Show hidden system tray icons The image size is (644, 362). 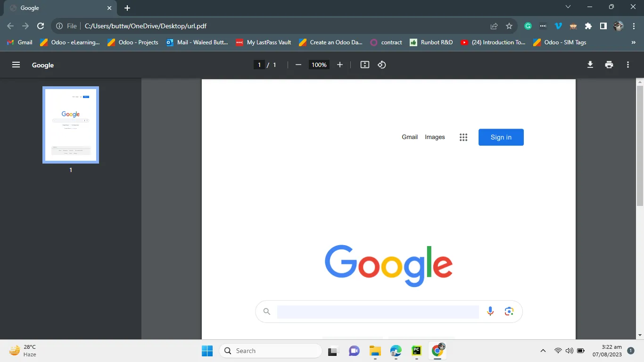click(x=543, y=351)
